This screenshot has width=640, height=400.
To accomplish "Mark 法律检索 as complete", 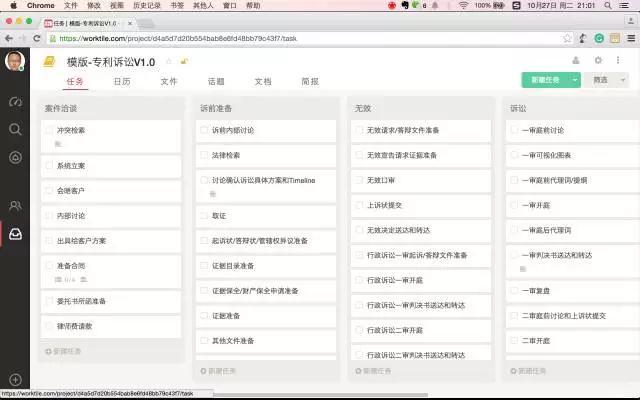I will coord(204,155).
